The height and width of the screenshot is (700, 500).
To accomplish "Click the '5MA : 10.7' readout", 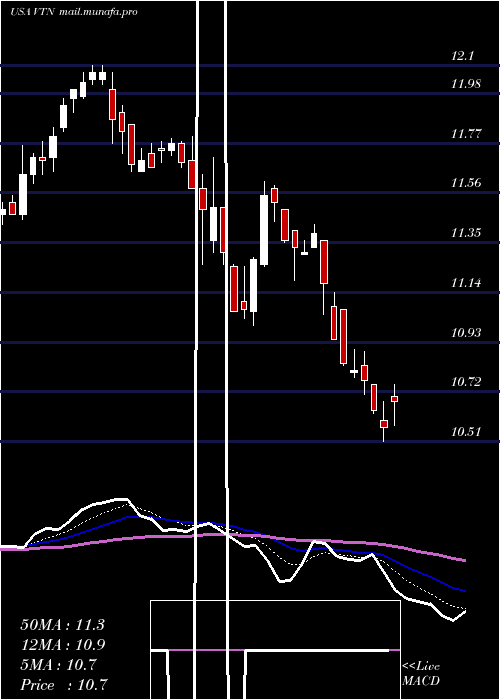I will click(58, 665).
